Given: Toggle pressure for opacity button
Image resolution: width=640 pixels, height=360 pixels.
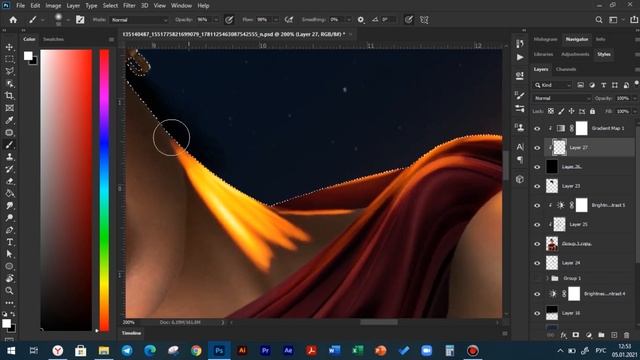Looking at the screenshot, I should 229,20.
